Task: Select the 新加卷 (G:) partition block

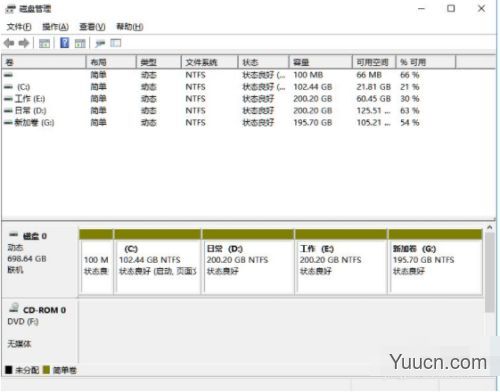Action: pos(435,262)
